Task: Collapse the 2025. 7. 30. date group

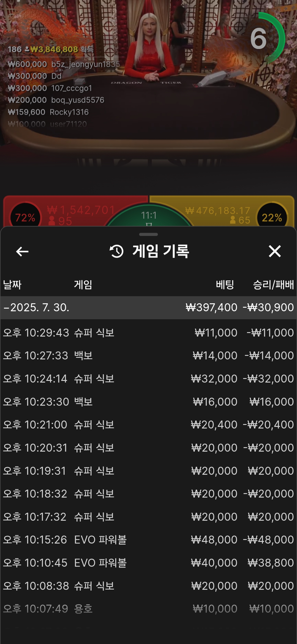Action: coord(148,307)
